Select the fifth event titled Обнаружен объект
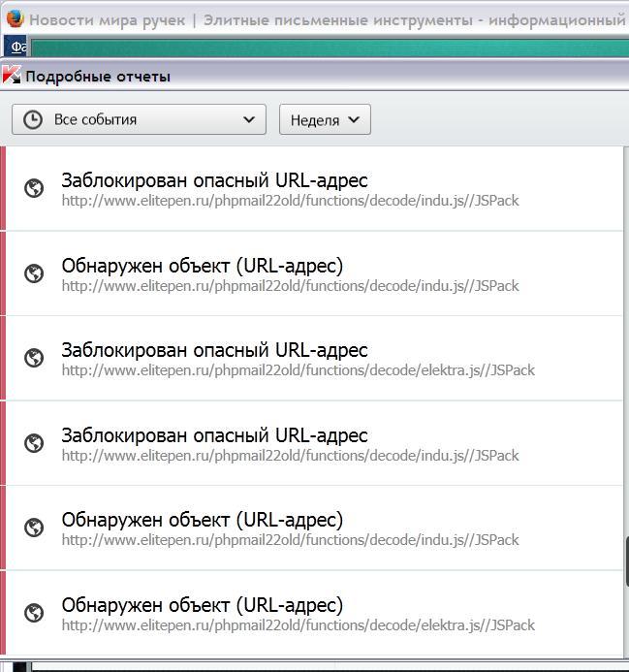629x672 pixels. pyautogui.click(x=202, y=520)
